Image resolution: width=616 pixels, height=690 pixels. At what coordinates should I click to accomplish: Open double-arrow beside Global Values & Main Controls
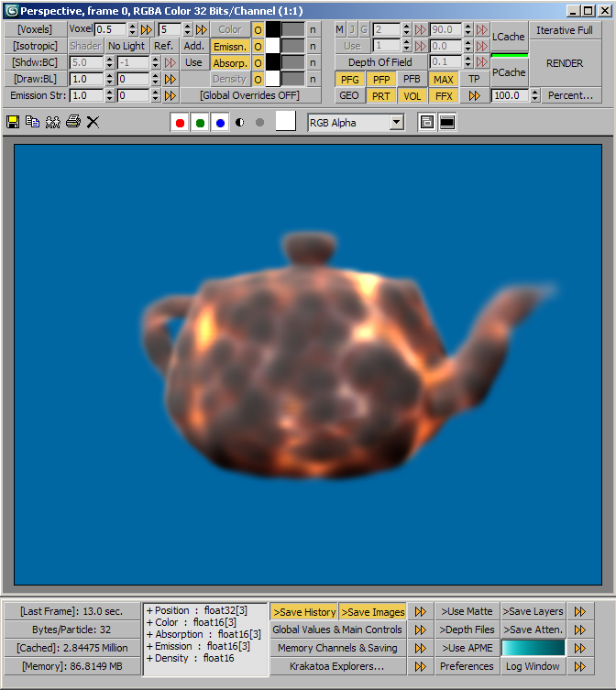click(420, 630)
